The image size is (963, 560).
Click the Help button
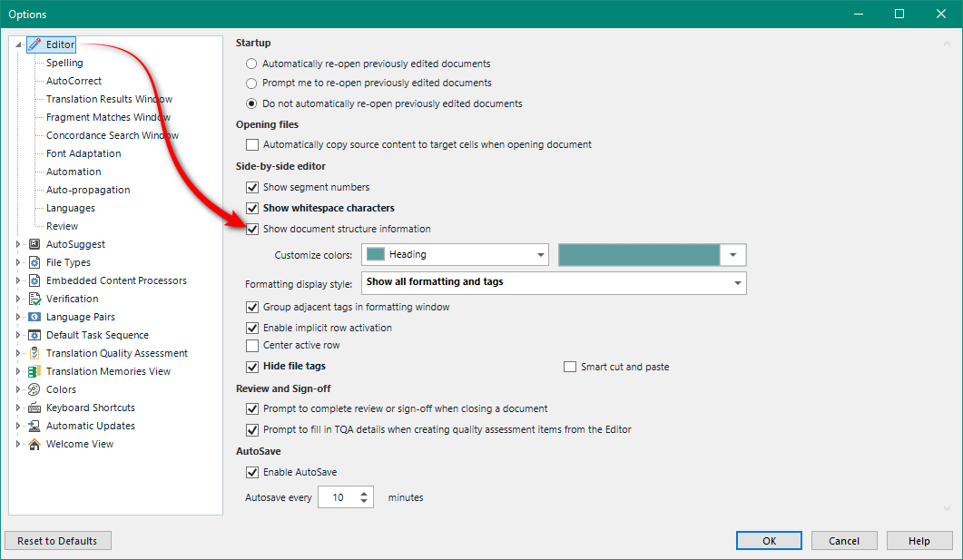click(919, 541)
